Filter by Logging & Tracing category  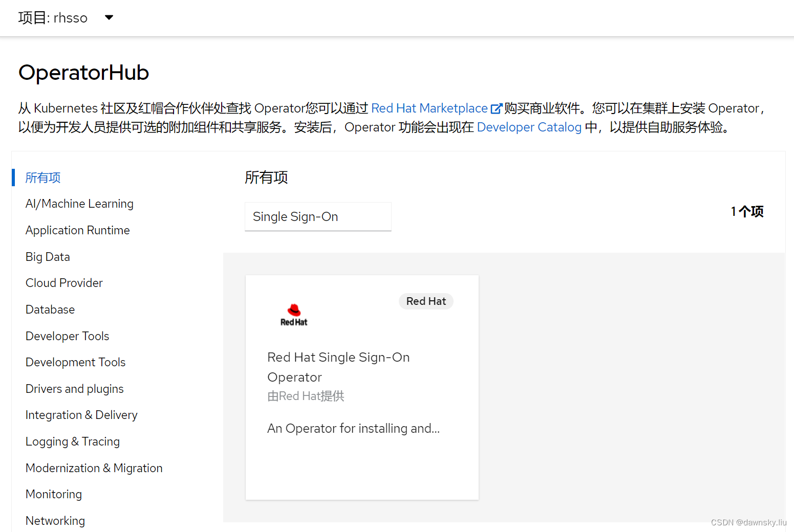click(x=73, y=441)
